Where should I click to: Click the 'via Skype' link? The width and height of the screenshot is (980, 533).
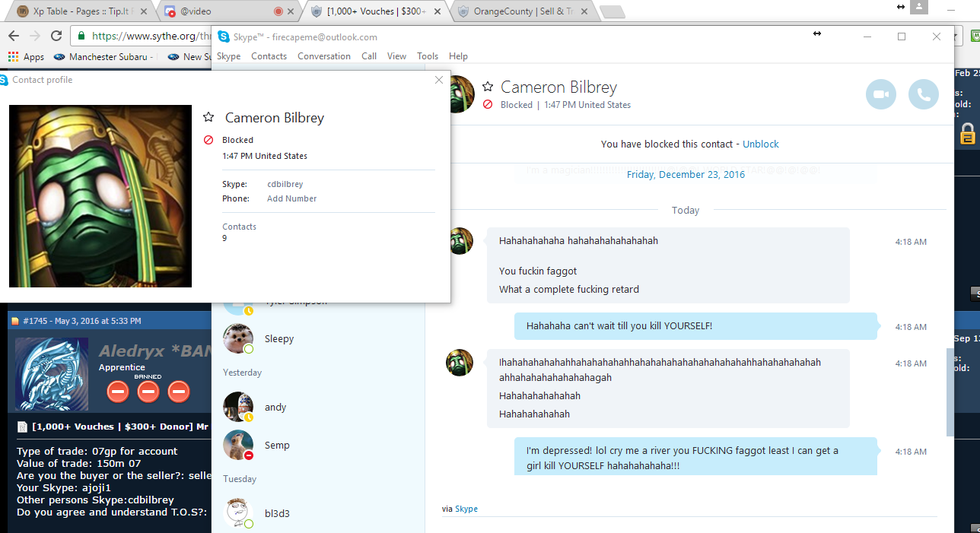[466, 509]
